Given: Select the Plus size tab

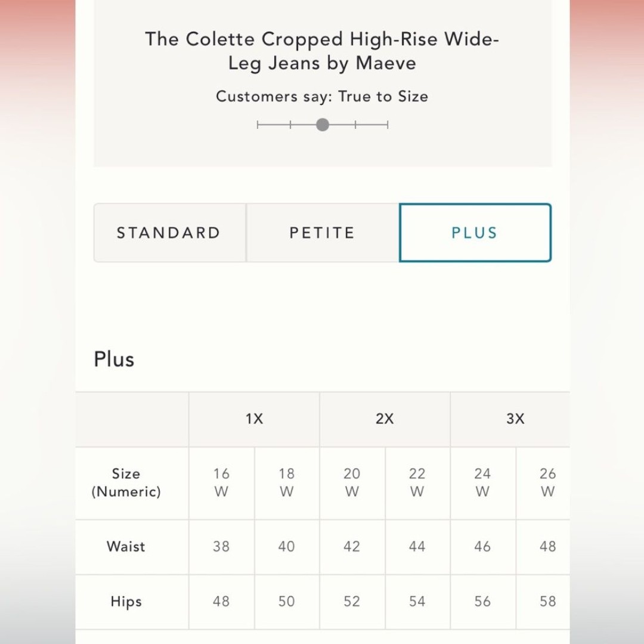Looking at the screenshot, I should click(x=475, y=233).
